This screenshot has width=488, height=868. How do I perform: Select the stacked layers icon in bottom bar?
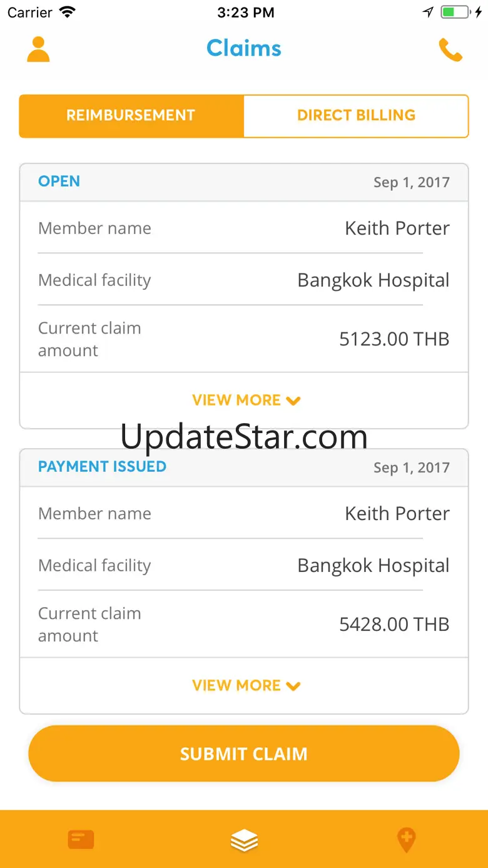click(244, 840)
